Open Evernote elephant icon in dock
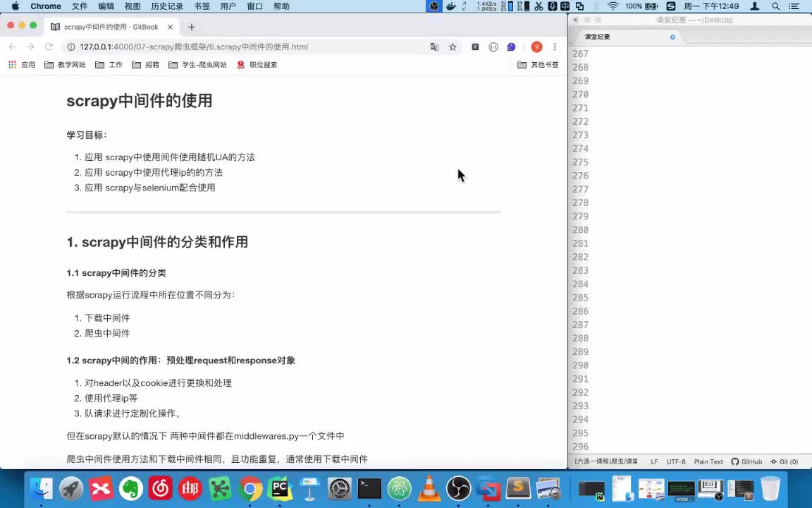This screenshot has width=812, height=508. 131,488
